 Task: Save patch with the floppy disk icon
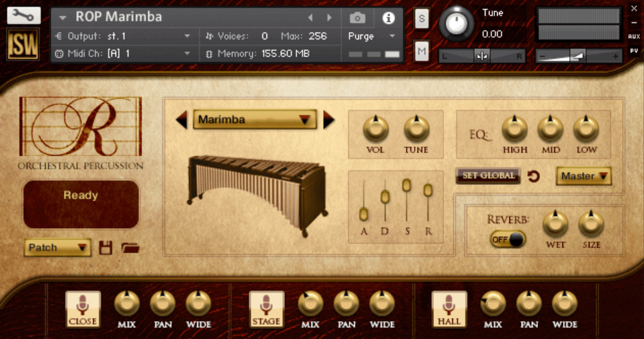105,248
